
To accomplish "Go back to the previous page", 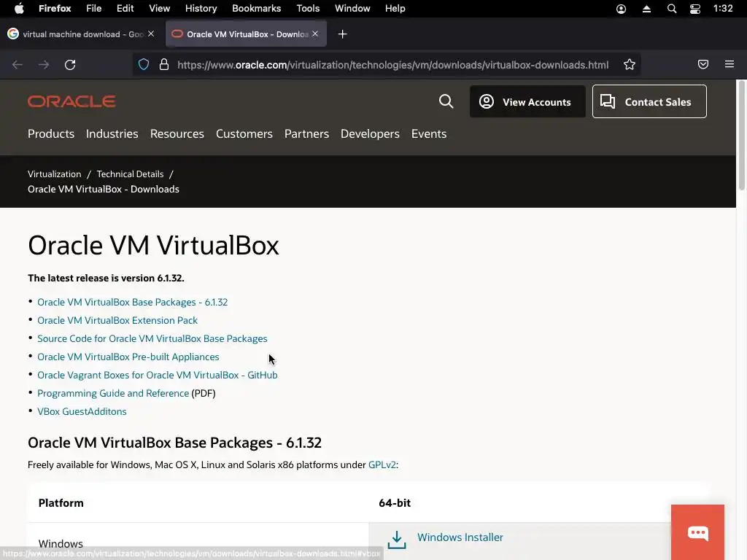I will (x=18, y=64).
